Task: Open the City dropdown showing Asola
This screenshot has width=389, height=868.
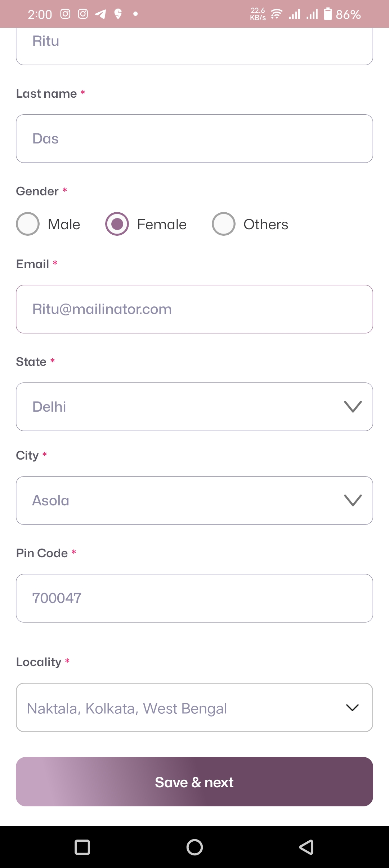Action: click(194, 500)
